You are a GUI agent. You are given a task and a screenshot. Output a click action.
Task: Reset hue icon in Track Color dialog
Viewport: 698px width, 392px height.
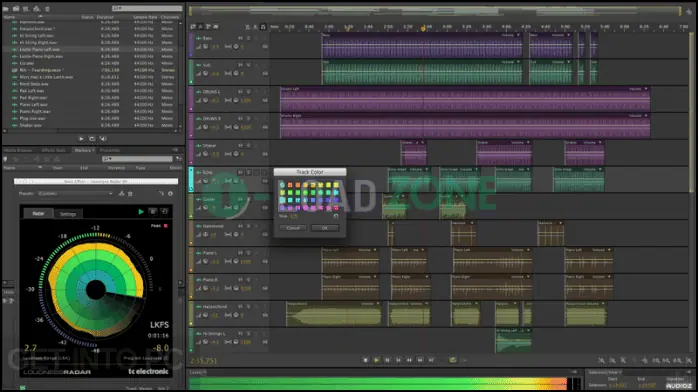[x=336, y=216]
